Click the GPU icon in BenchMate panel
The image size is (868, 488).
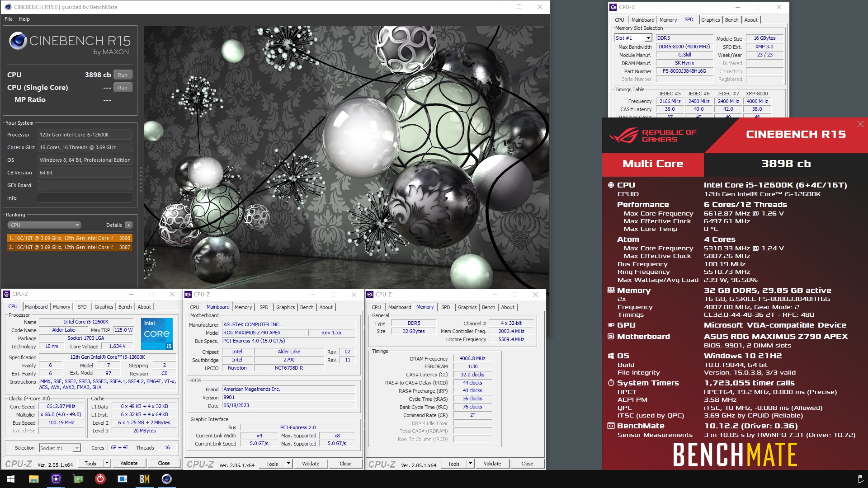[611, 325]
